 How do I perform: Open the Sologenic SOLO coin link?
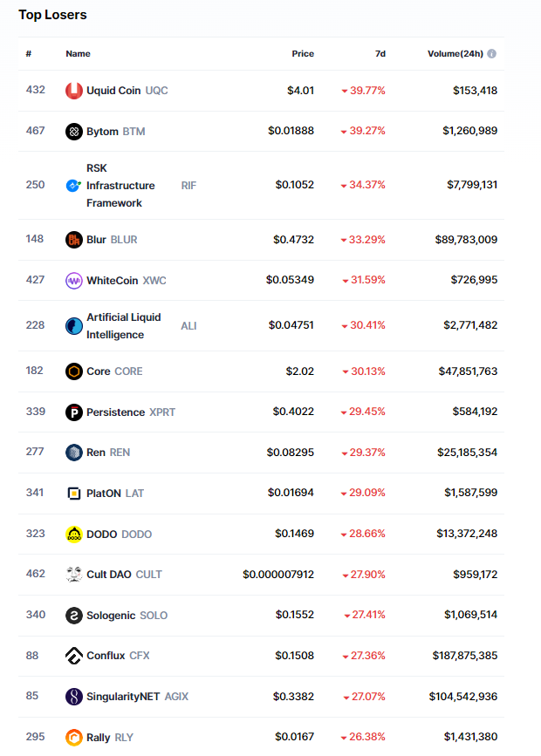111,616
